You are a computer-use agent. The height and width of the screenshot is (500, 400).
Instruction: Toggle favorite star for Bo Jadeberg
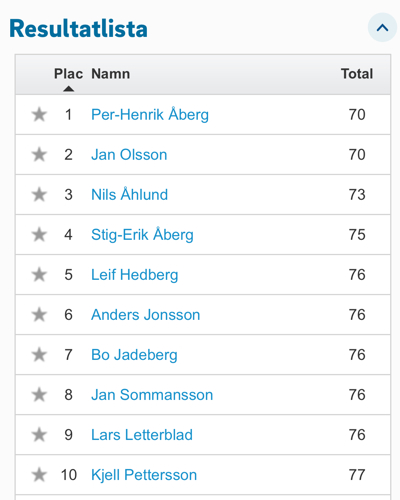click(39, 355)
